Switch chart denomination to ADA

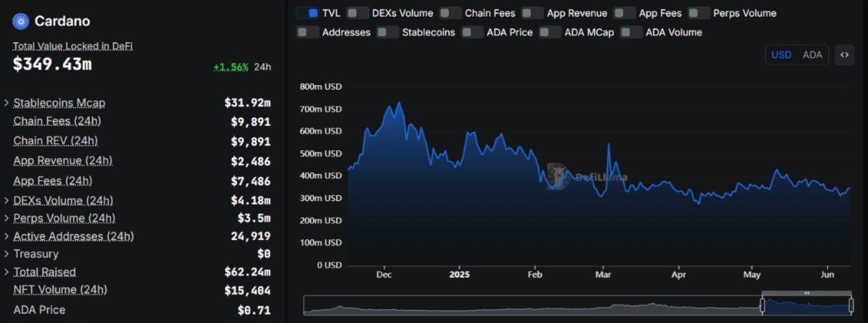(813, 55)
